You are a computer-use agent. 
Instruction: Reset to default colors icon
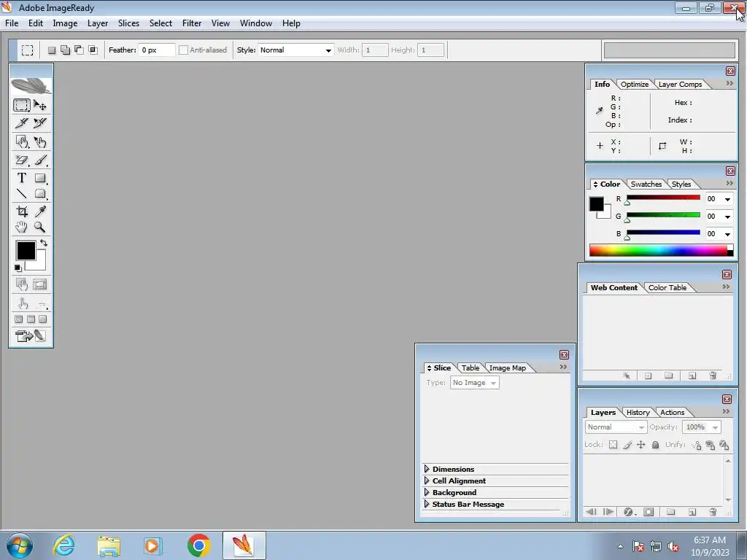[x=18, y=268]
